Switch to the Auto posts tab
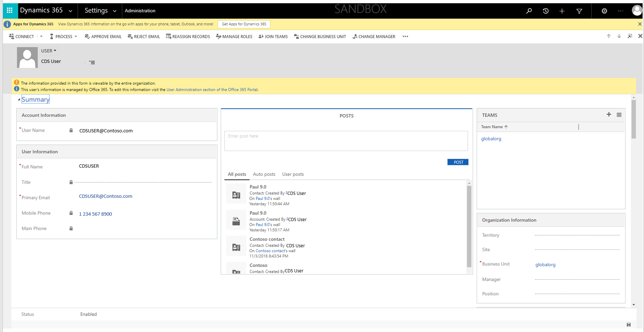Viewport: 644px width, 332px height. (264, 174)
